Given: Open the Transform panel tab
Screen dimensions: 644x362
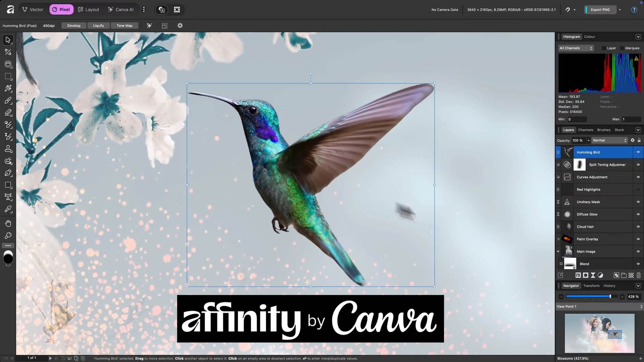Looking at the screenshot, I should [x=591, y=286].
